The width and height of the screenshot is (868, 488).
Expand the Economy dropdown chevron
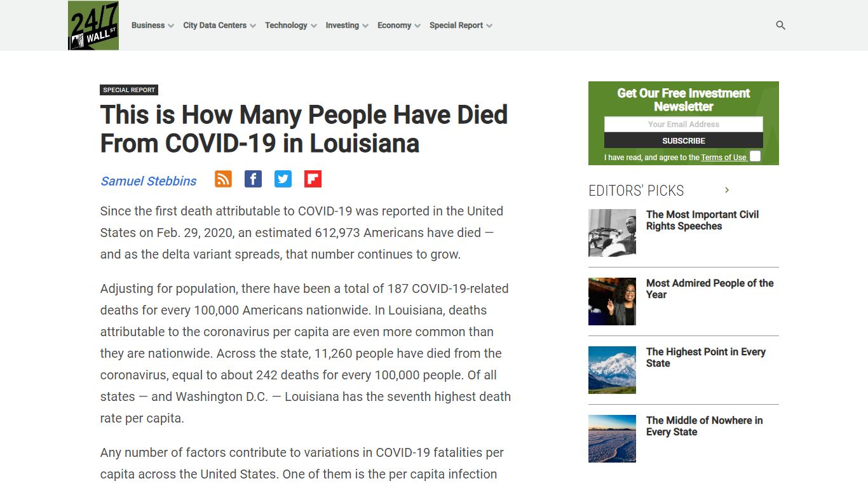point(417,26)
